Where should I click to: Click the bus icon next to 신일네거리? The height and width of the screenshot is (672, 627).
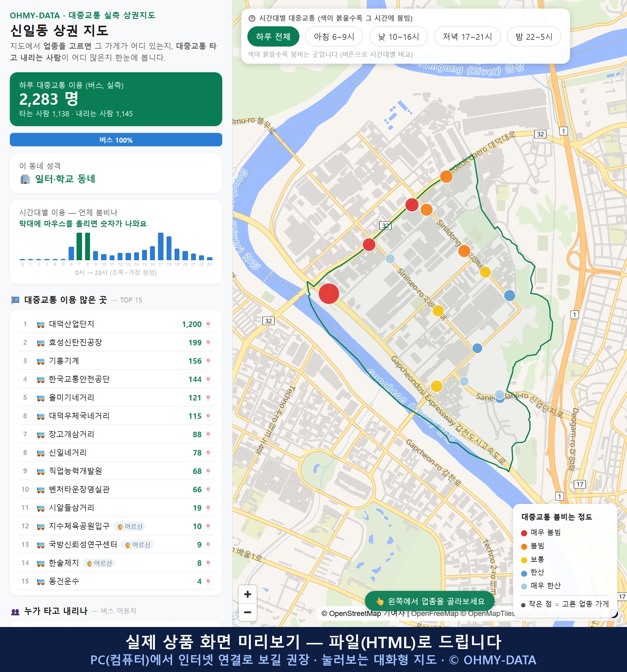(40, 453)
